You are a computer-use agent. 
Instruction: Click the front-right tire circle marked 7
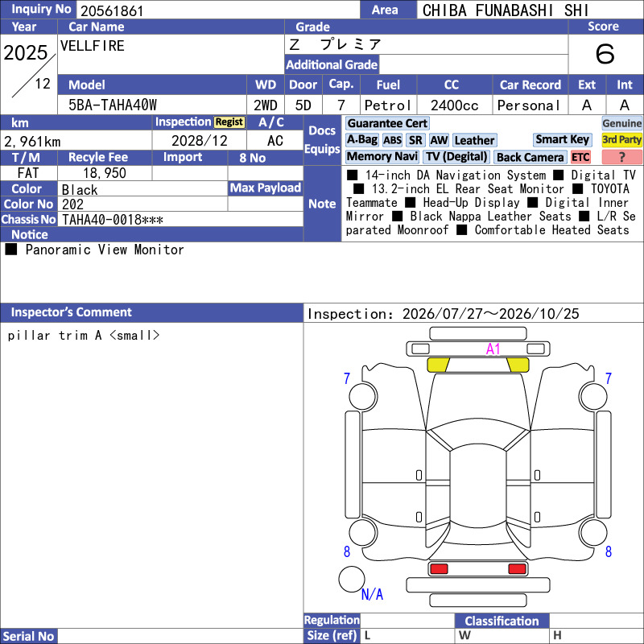point(593,396)
